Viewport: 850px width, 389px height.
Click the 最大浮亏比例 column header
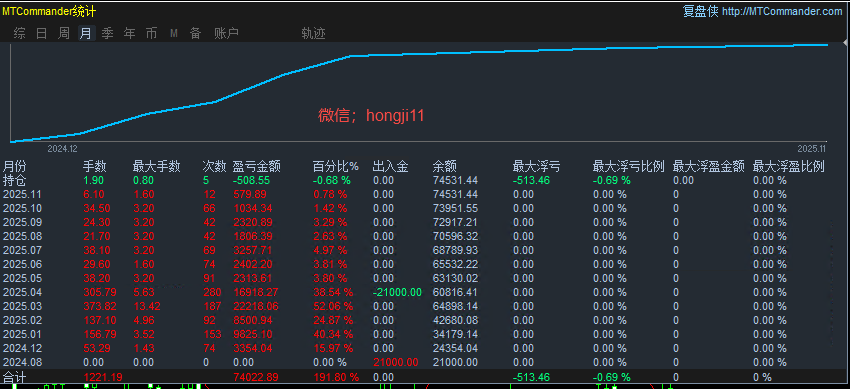[629, 166]
